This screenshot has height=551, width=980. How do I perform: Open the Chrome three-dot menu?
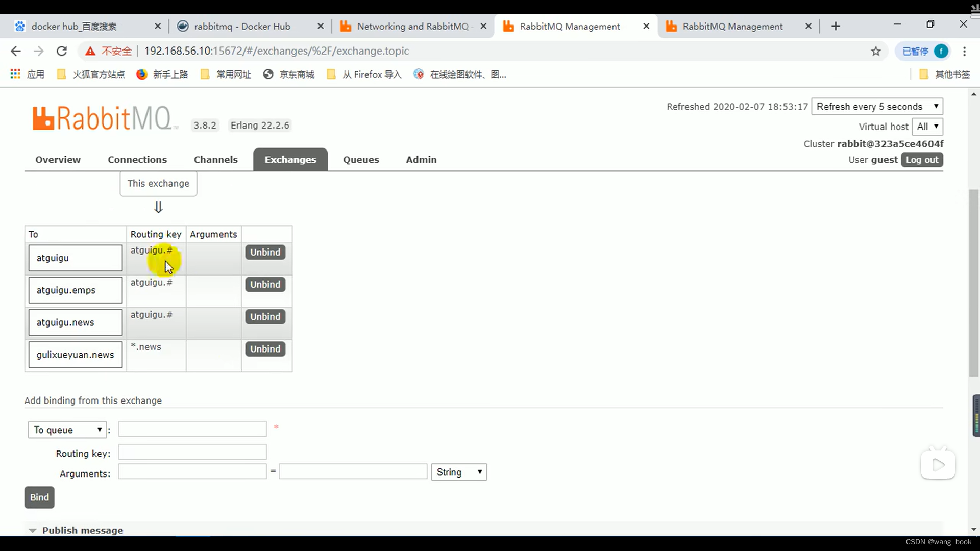[964, 51]
